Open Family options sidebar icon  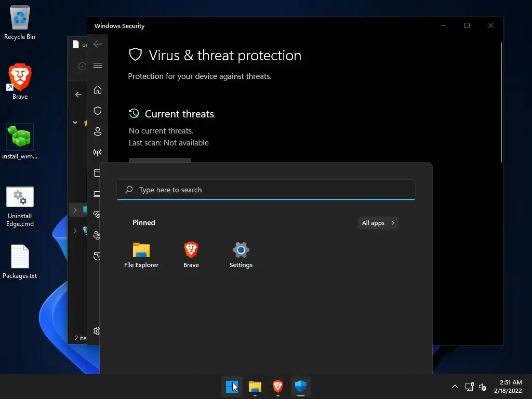[x=97, y=235]
